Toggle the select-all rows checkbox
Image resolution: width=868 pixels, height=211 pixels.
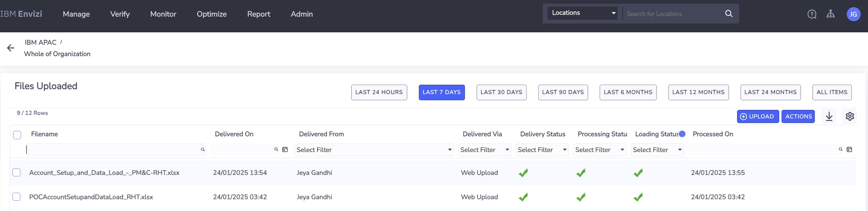(17, 135)
